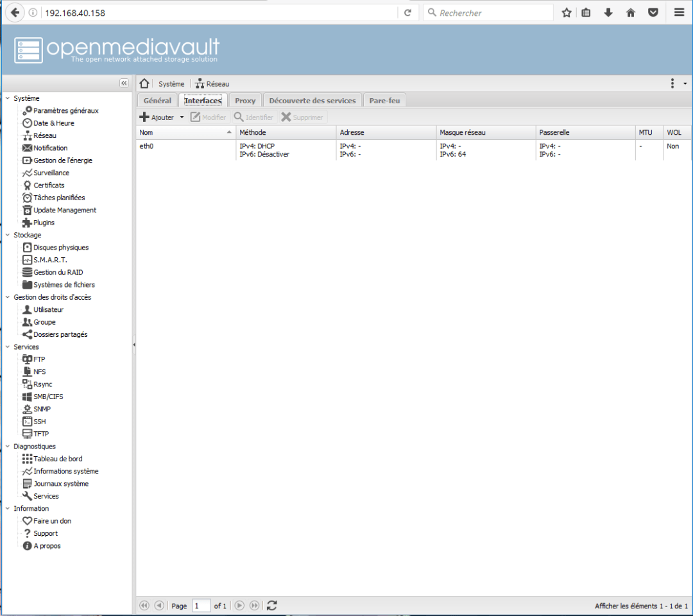Open the SSH service icon
Viewport: 693px width, 616px height.
tap(26, 421)
